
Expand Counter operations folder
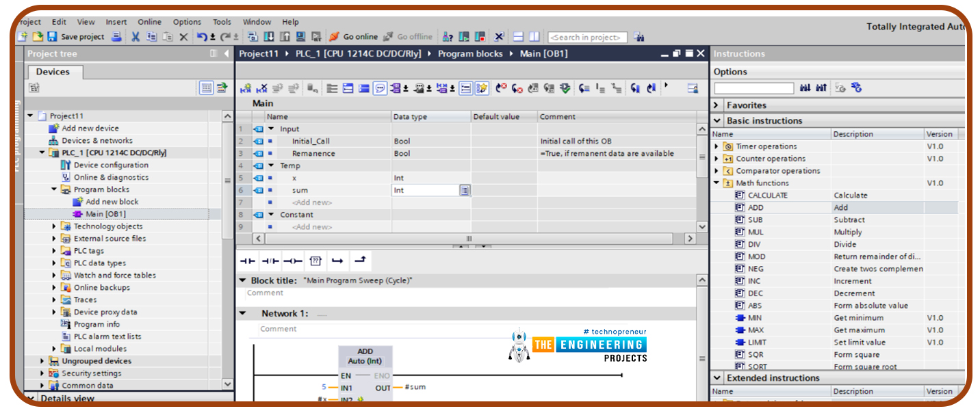717,159
